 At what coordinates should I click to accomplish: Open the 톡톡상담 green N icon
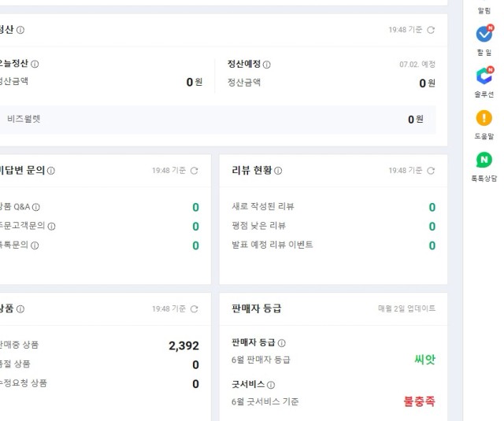pyautogui.click(x=484, y=160)
